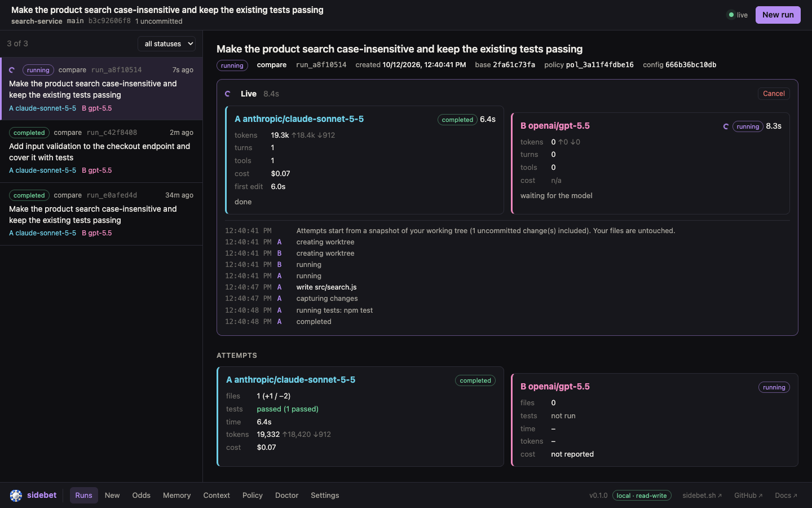
Task: Click the ATTEMPTS section heading
Action: 237,356
